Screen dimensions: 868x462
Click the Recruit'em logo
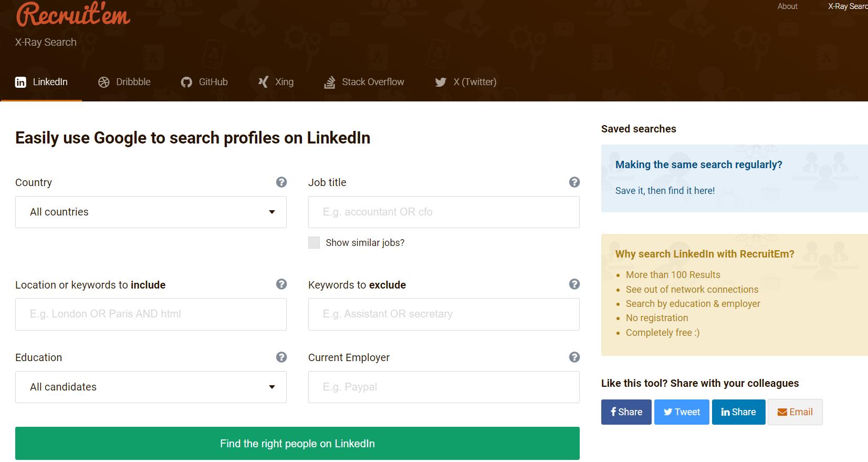(x=73, y=14)
